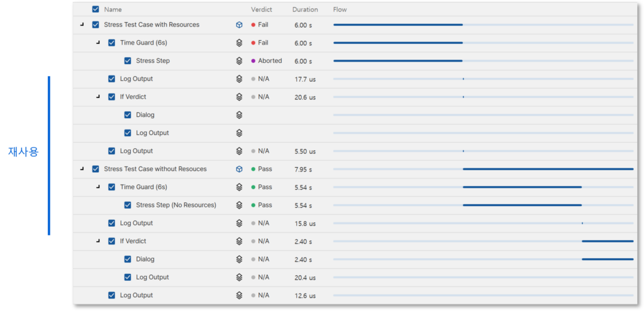Screen dimensions: 644x311
Task: Uncheck checkbox of the 2.40 s If Verdict
Action: click(x=112, y=241)
